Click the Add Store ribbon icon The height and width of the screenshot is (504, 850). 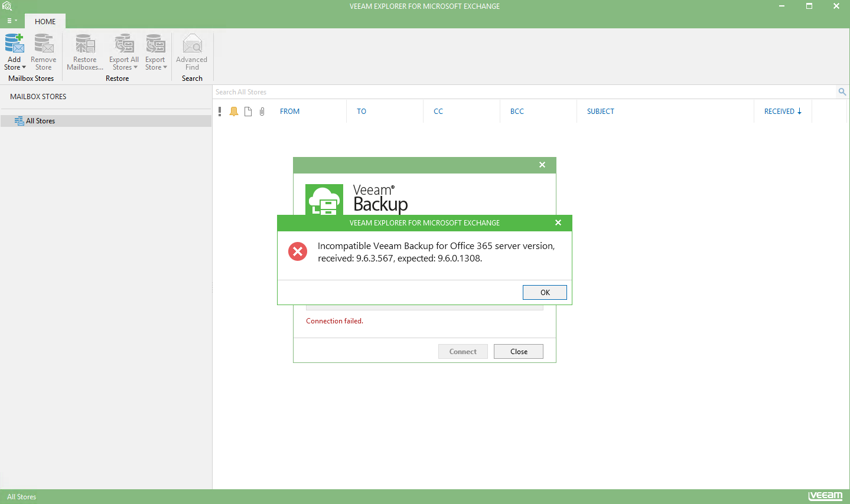tap(14, 44)
